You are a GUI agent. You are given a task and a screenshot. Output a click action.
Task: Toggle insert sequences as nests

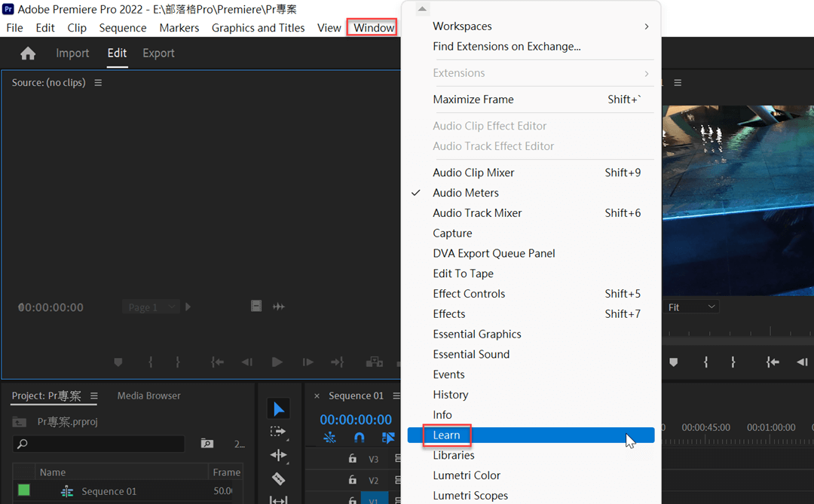point(329,438)
